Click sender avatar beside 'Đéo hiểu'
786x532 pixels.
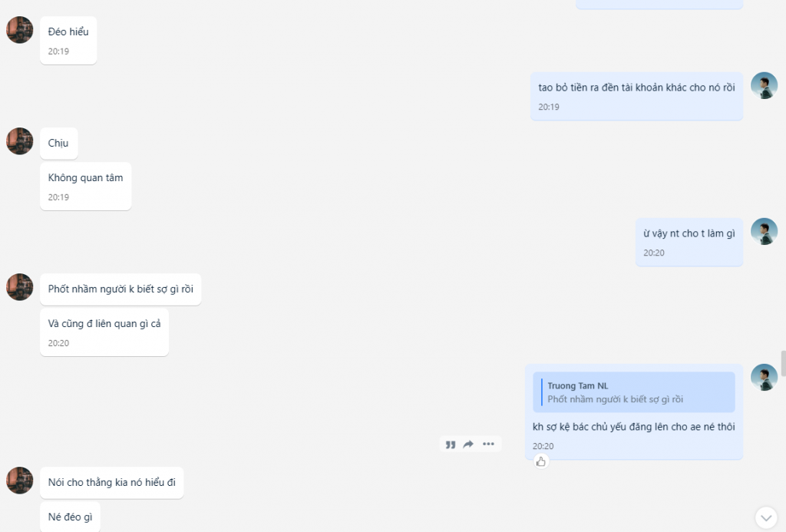click(19, 30)
